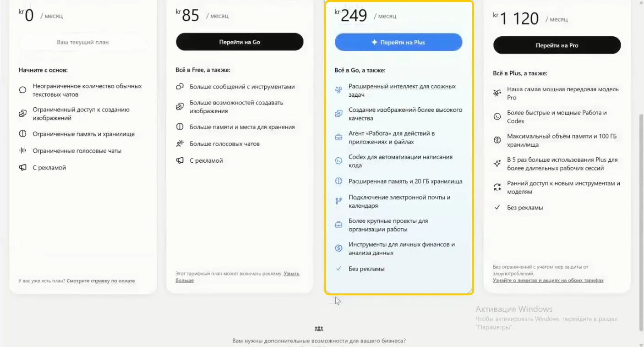Click the blue Перейти на Plus button
The width and height of the screenshot is (644, 347).
coord(398,42)
